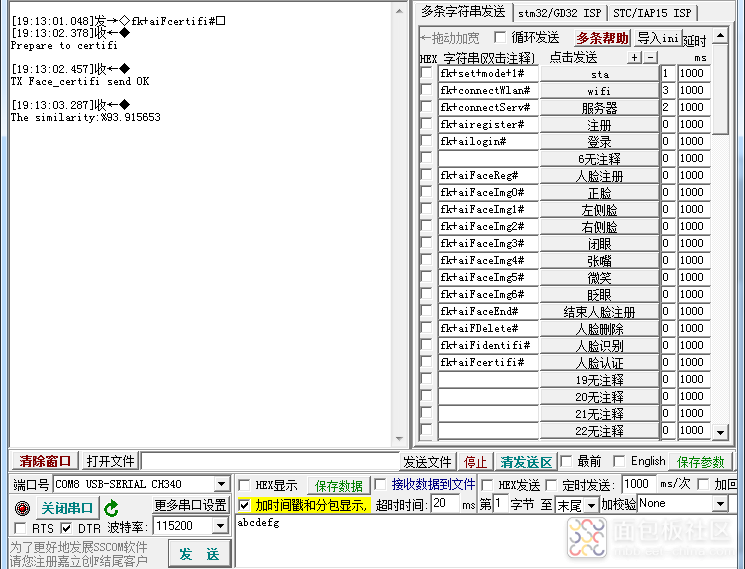Screen dimensions: 745x569
Task: Click the fk+connectWlan# command string field
Action: click(488, 90)
